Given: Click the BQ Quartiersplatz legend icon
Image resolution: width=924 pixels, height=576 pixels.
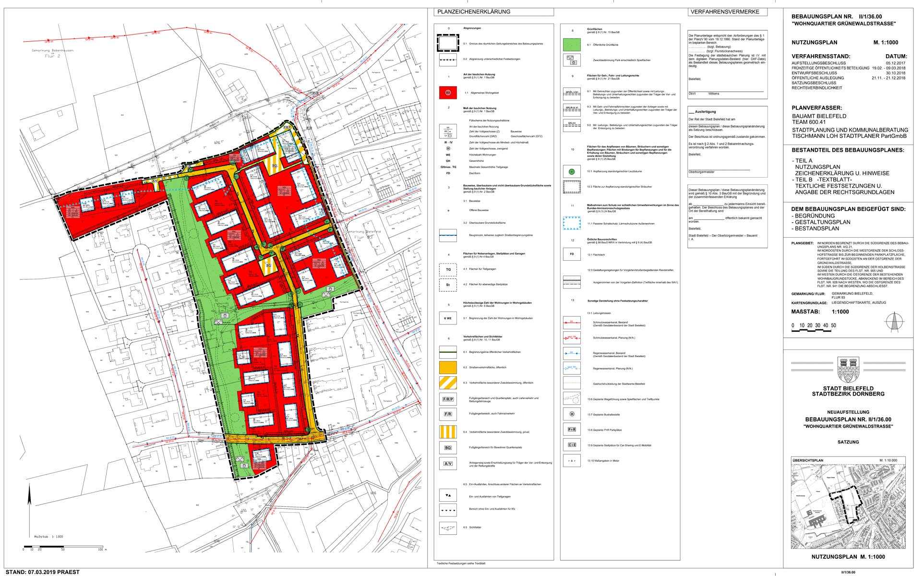Looking at the screenshot, I should pos(448,447).
